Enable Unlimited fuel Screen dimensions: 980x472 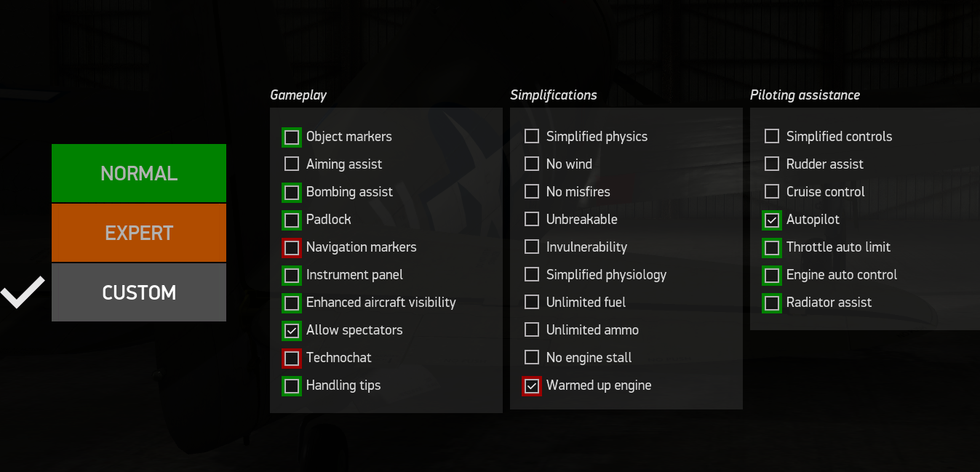[532, 303]
